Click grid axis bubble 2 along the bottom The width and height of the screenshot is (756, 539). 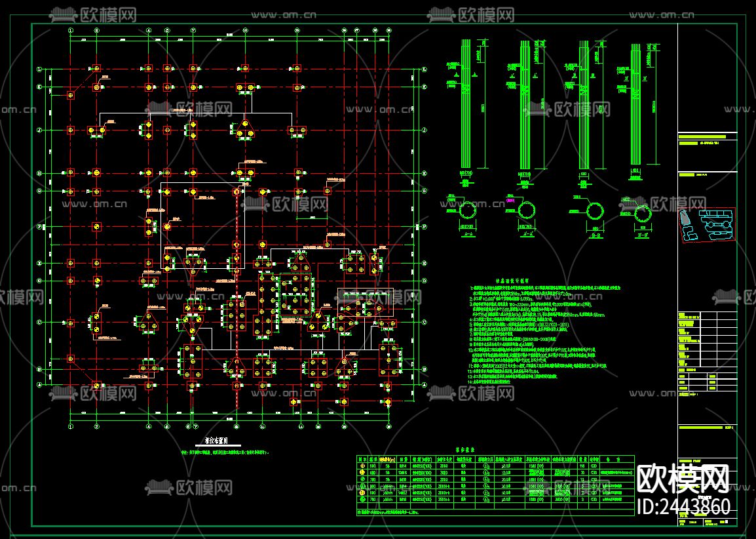pyautogui.click(x=97, y=427)
